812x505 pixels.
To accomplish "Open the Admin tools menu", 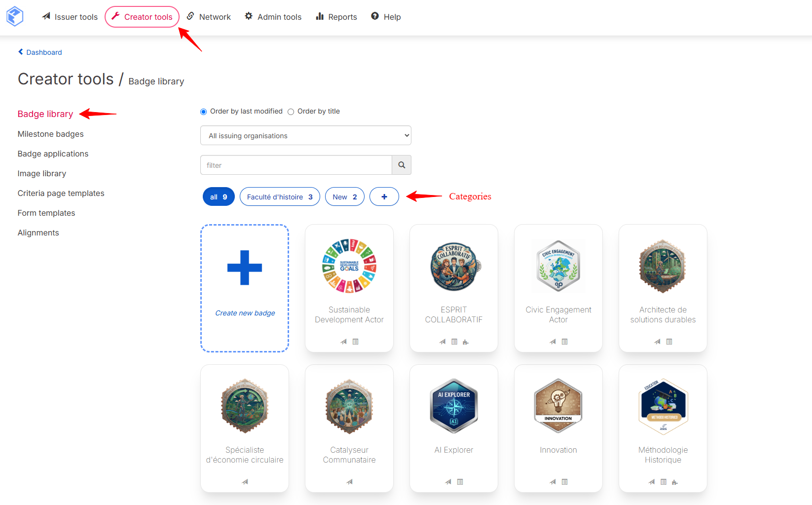I will 273,17.
